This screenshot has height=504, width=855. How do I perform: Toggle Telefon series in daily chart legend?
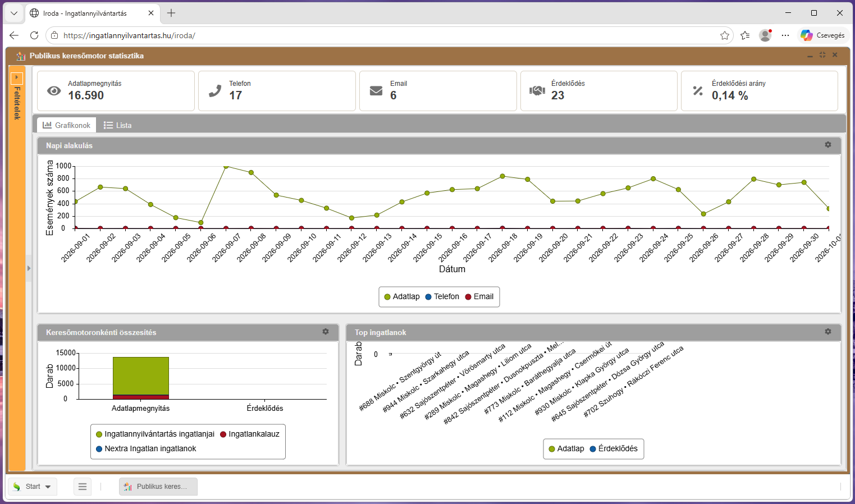click(442, 296)
